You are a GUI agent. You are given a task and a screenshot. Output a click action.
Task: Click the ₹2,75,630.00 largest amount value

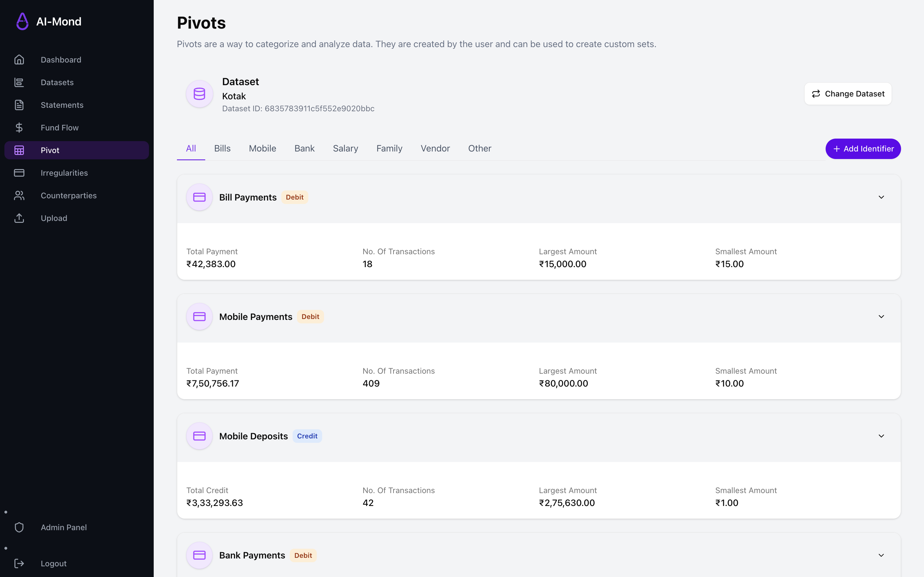567,503
